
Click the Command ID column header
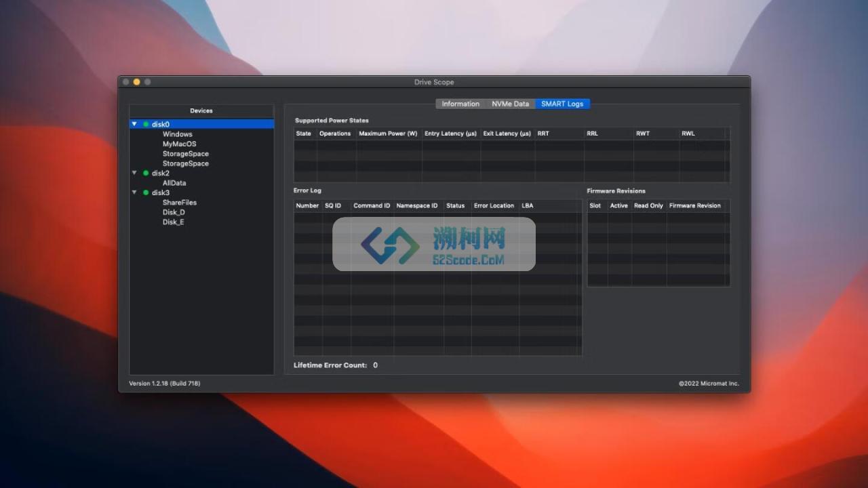pyautogui.click(x=372, y=205)
